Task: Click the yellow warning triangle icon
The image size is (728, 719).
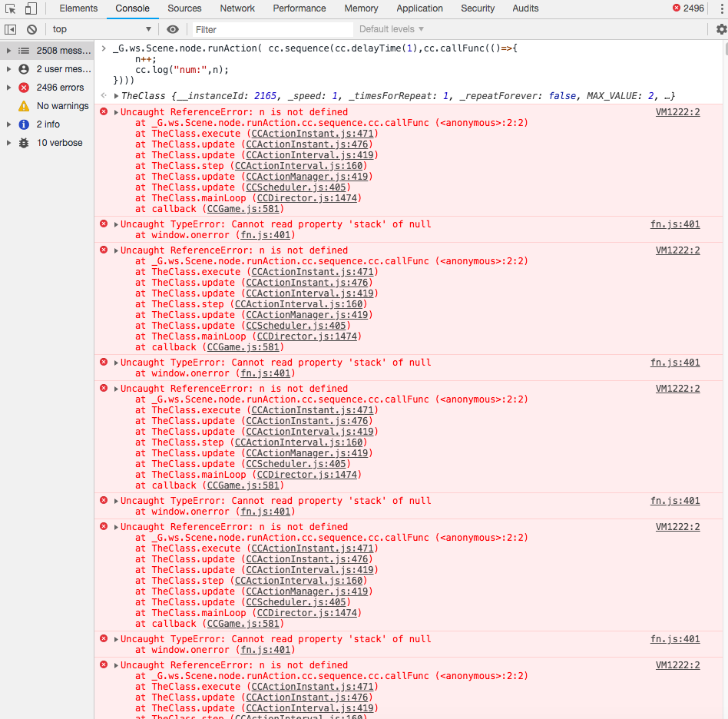Action: point(24,106)
